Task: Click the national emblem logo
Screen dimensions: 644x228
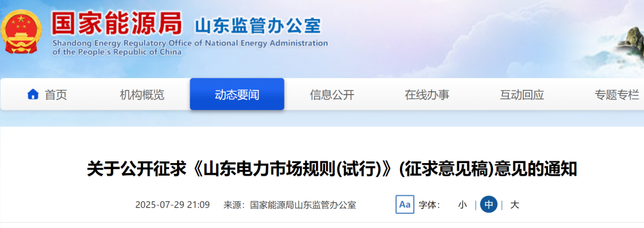Action: 21,31
